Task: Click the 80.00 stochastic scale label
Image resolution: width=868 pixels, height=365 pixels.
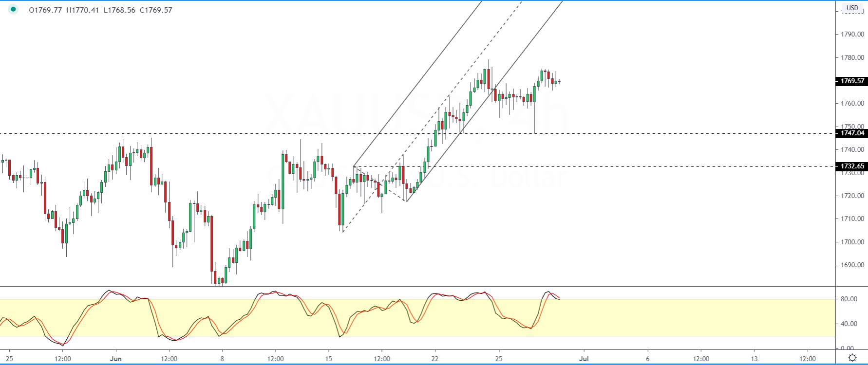Action: 849,299
